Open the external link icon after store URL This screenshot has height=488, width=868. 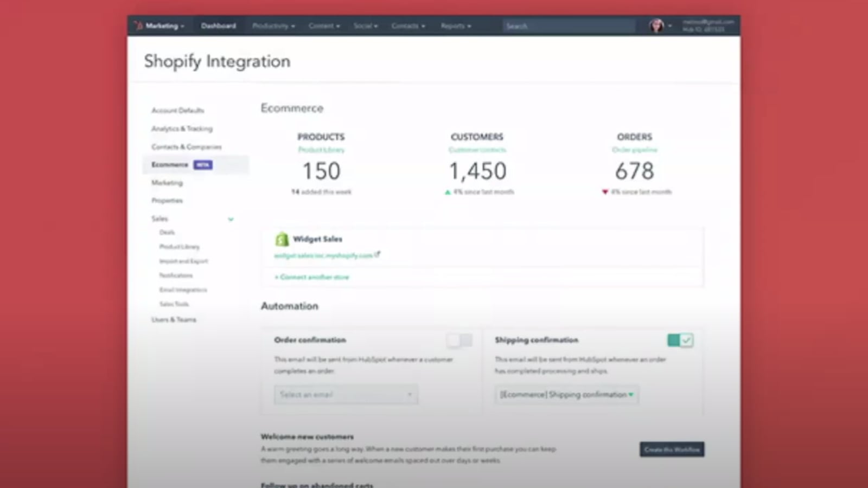pyautogui.click(x=378, y=254)
